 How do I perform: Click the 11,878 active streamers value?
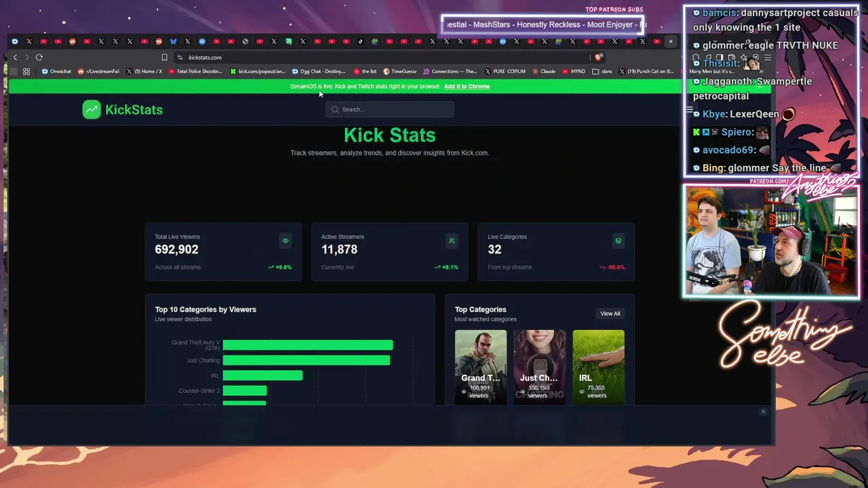(x=339, y=249)
